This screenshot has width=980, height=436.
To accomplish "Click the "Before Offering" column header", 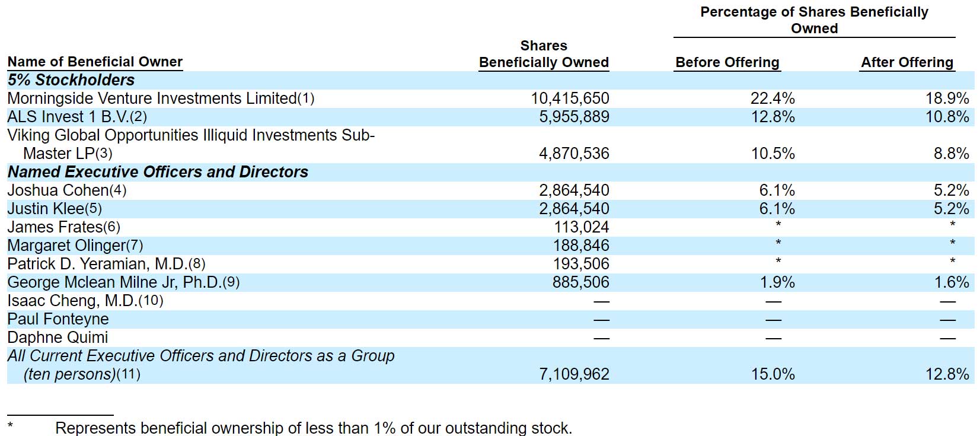I will point(727,62).
